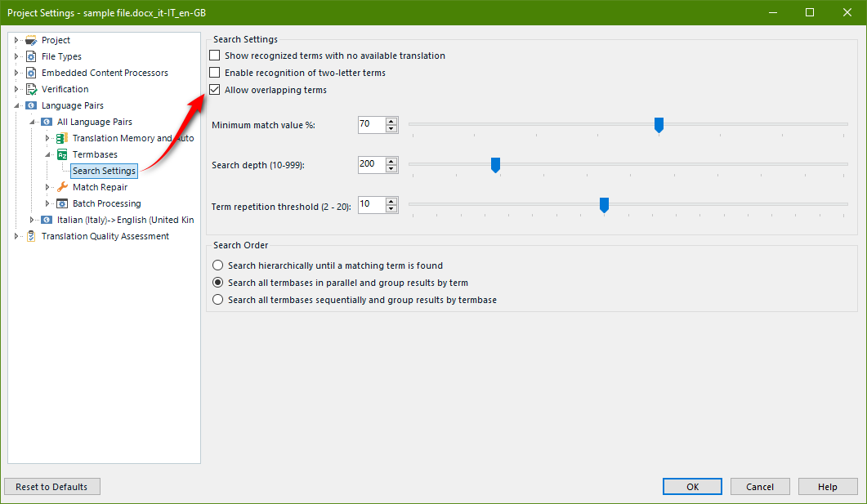Expand the Project tree node

[16, 40]
